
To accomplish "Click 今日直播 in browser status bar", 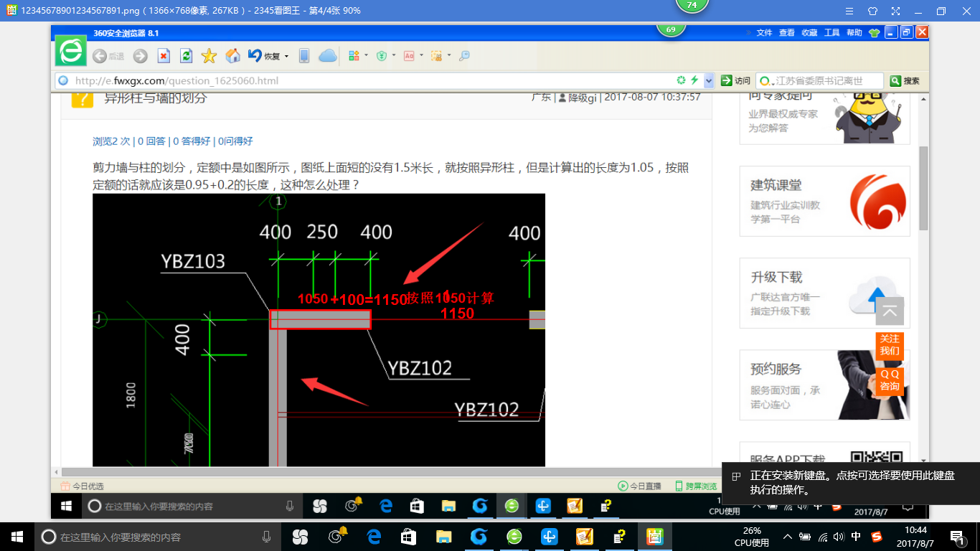I will (639, 486).
